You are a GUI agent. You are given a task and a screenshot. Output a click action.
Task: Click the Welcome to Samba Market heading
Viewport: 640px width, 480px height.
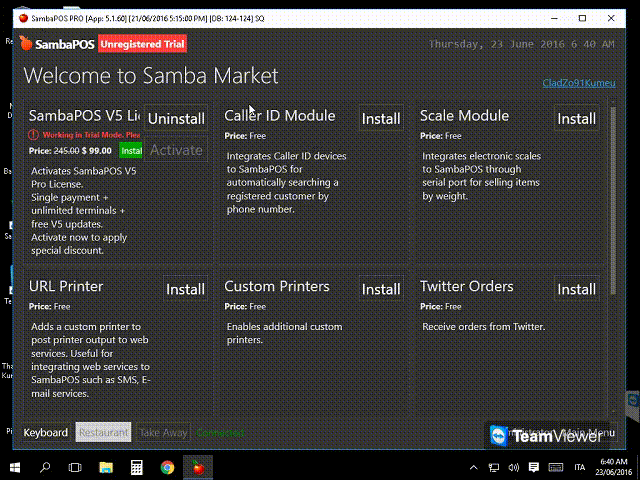151,76
